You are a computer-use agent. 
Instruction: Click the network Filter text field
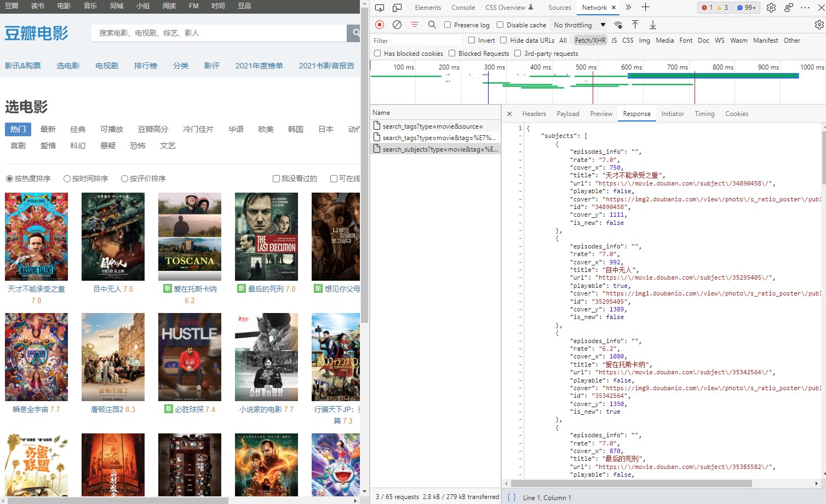[416, 40]
